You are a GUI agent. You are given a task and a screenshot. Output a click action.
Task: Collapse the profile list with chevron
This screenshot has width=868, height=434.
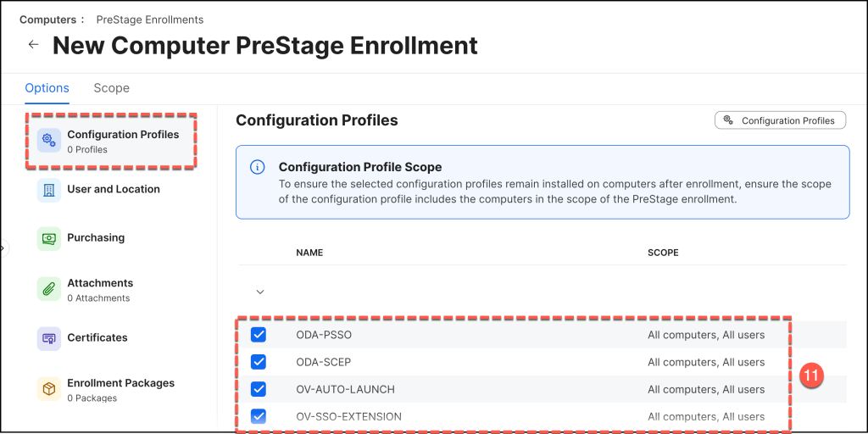260,292
